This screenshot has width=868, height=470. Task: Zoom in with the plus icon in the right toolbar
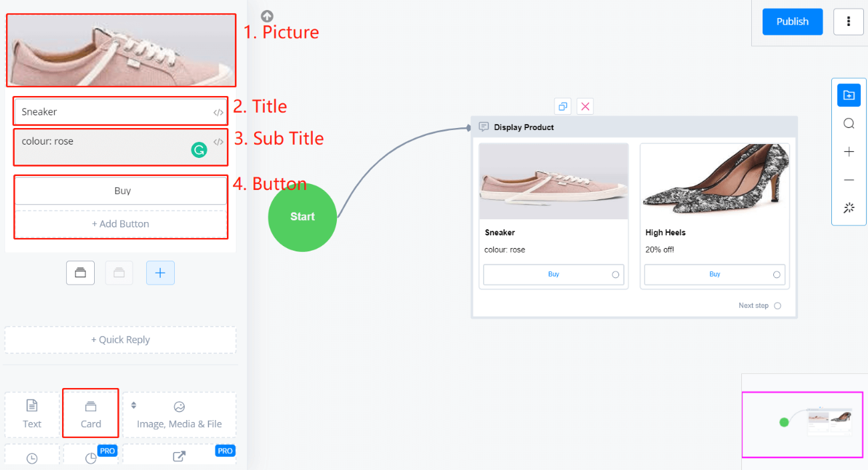849,152
